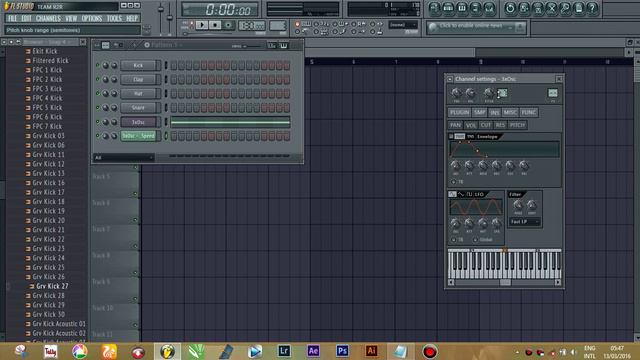Open Illustrator from the taskbar
The image size is (640, 360).
[x=371, y=351]
